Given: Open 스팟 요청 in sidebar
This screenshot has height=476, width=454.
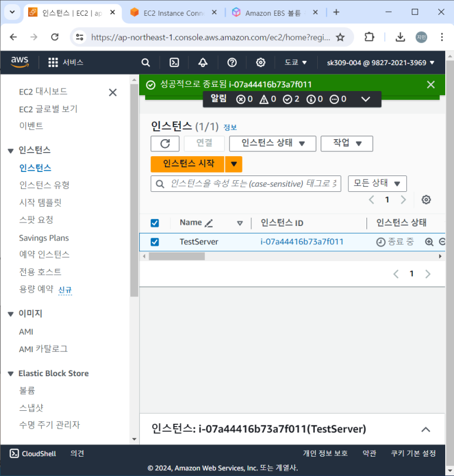Looking at the screenshot, I should click(36, 220).
